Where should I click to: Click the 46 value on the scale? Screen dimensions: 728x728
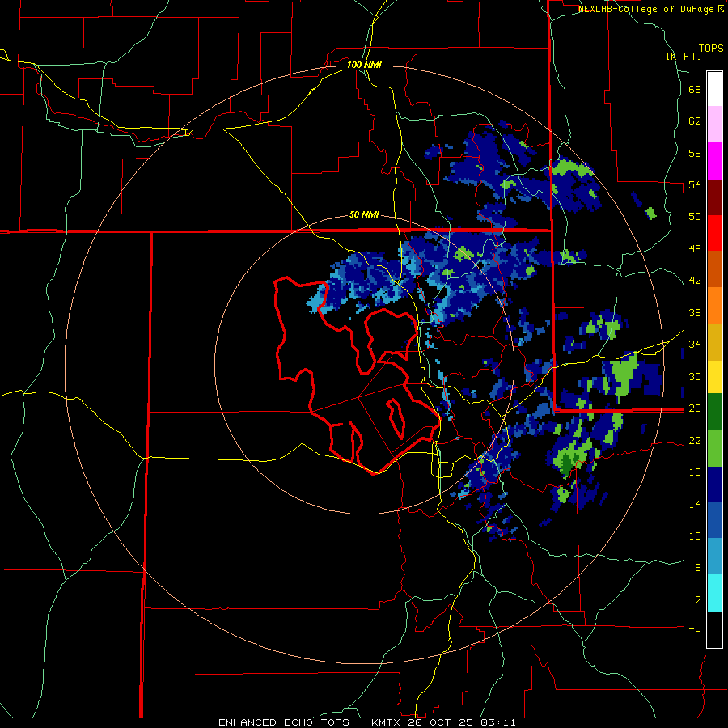point(695,249)
